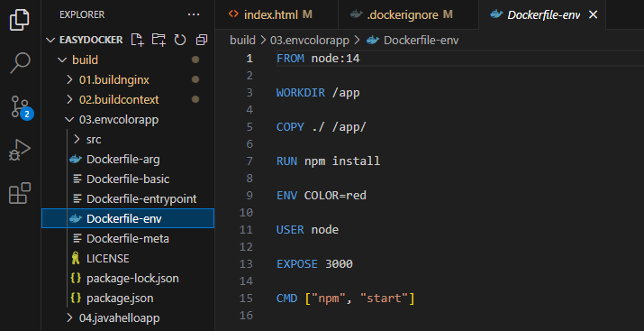This screenshot has height=331, width=644.
Task: Click the text file icon beside Dockerfile-basic
Action: pyautogui.click(x=77, y=179)
